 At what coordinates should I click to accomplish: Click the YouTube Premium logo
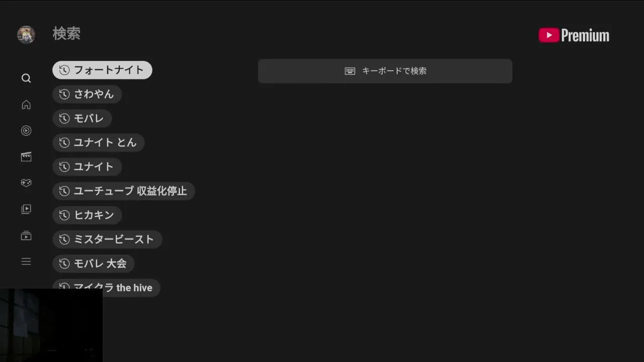pyautogui.click(x=574, y=35)
